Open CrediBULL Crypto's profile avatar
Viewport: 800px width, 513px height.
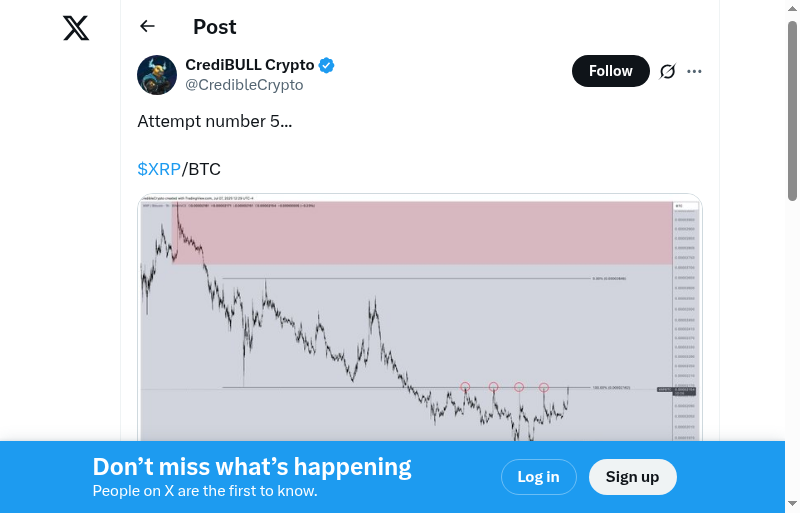click(x=157, y=75)
